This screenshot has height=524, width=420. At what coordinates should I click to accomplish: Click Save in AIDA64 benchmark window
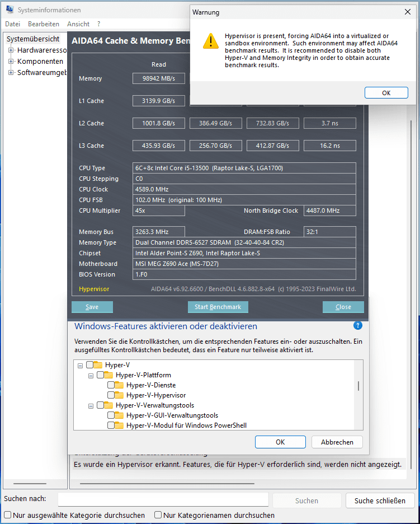pyautogui.click(x=92, y=307)
